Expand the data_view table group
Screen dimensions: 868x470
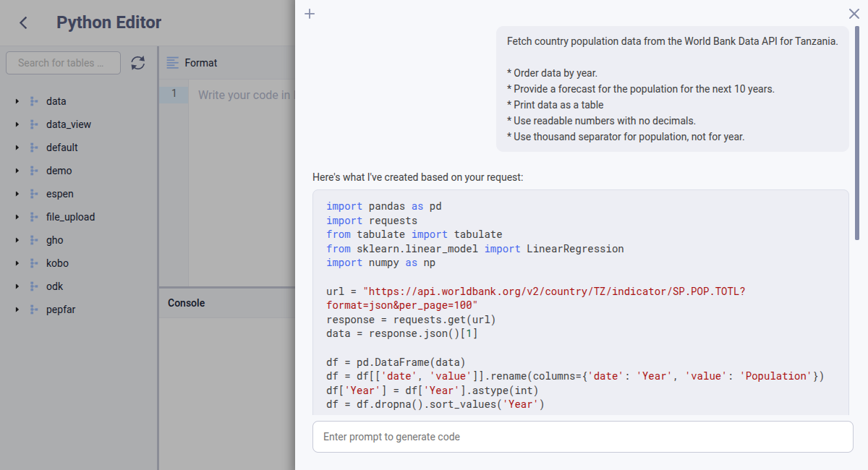[17, 124]
